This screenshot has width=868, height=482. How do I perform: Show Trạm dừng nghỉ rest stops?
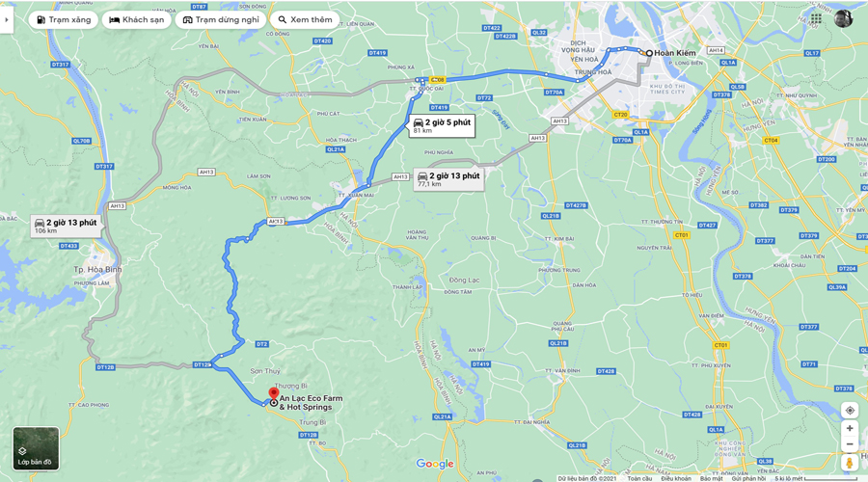click(221, 20)
